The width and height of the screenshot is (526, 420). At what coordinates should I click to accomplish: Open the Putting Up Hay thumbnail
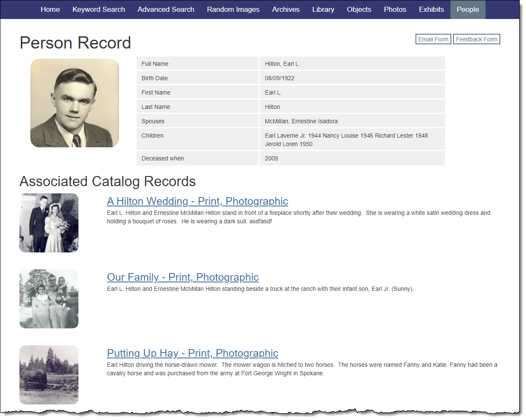pos(49,375)
